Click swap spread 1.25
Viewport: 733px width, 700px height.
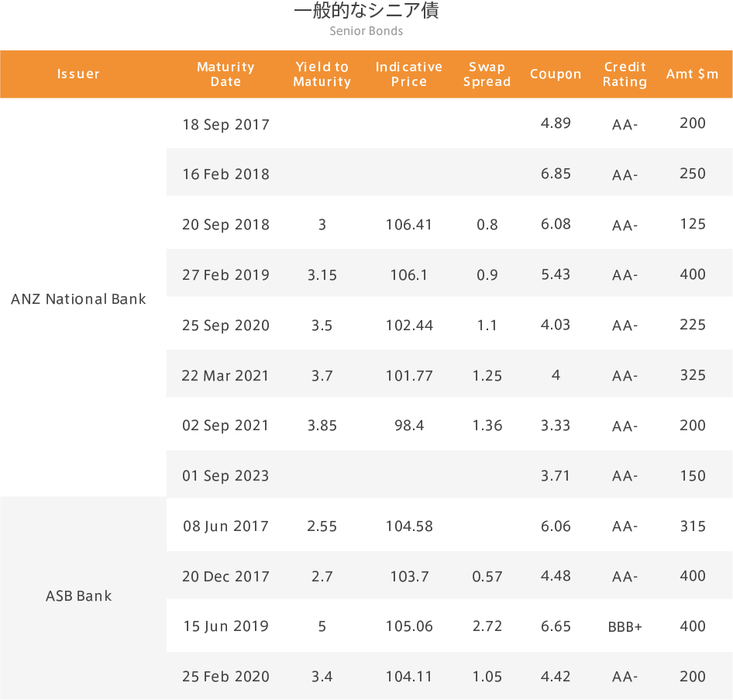tap(487, 375)
